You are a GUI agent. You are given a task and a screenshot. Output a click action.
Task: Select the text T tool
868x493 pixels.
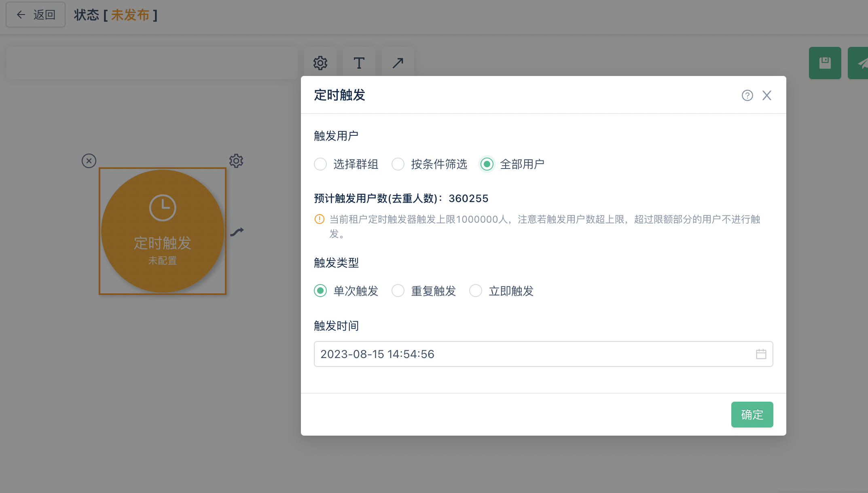pos(359,63)
